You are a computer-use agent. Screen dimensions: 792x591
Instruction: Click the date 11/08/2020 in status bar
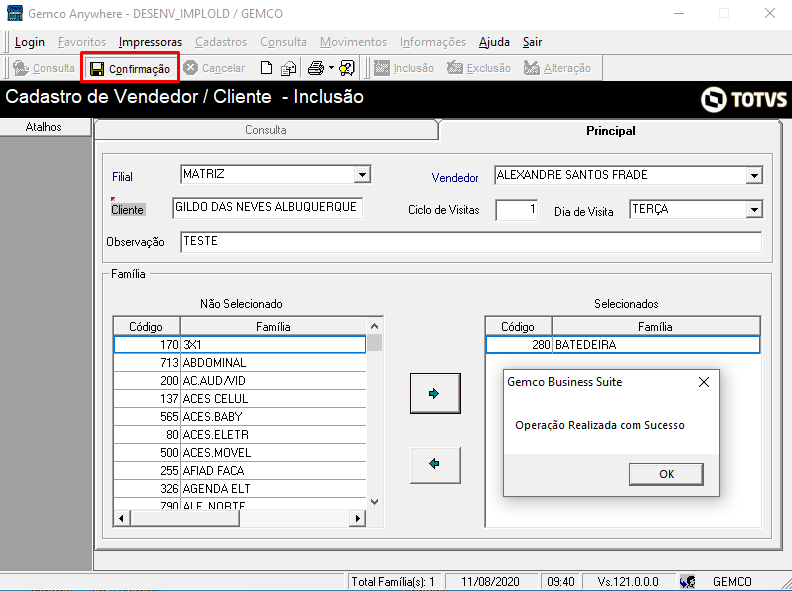pyautogui.click(x=490, y=582)
